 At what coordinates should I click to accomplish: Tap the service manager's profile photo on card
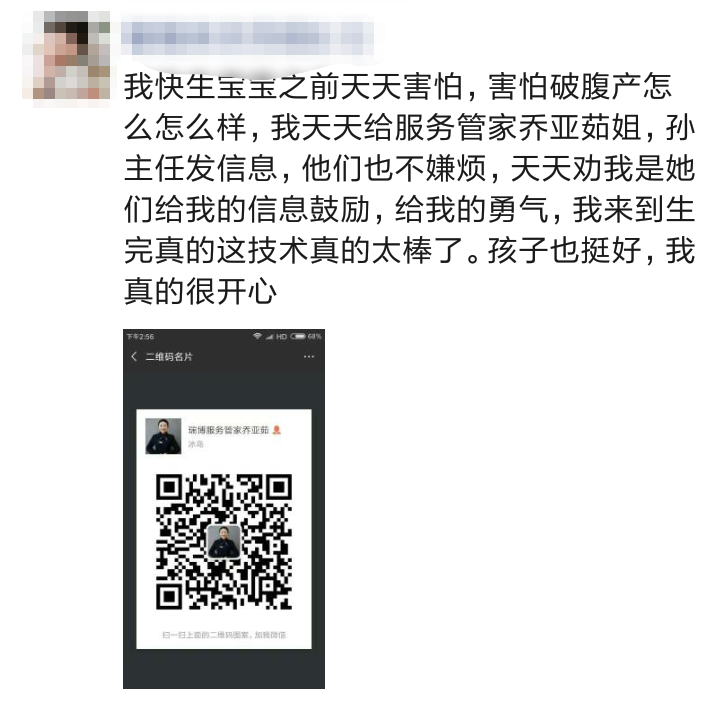163,436
